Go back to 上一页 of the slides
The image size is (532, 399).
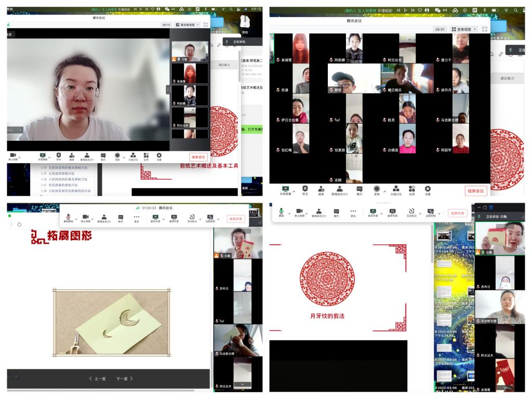point(97,379)
